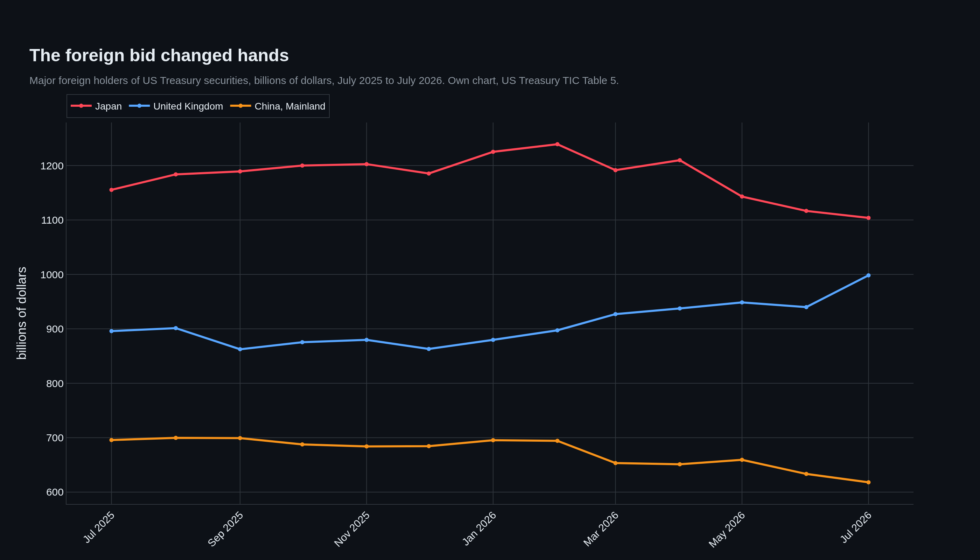
Task: Toggle the United Kingdom legend entry
Action: [x=176, y=106]
